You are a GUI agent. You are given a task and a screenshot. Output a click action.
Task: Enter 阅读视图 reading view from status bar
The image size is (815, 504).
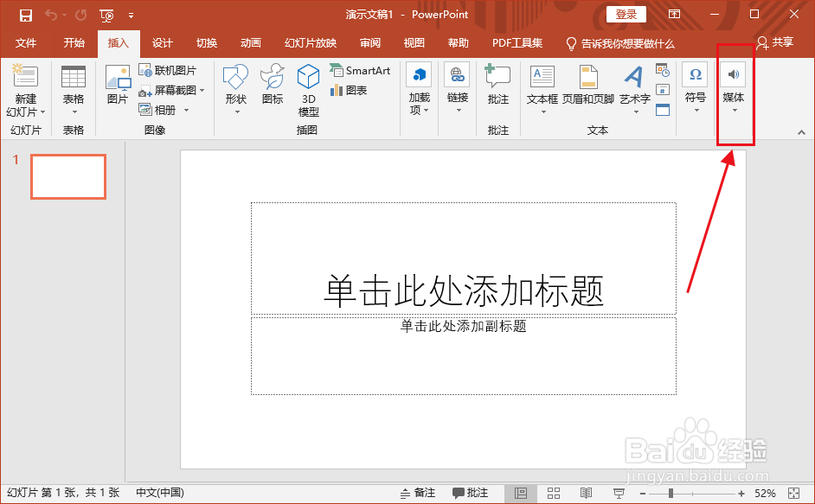pyautogui.click(x=587, y=491)
